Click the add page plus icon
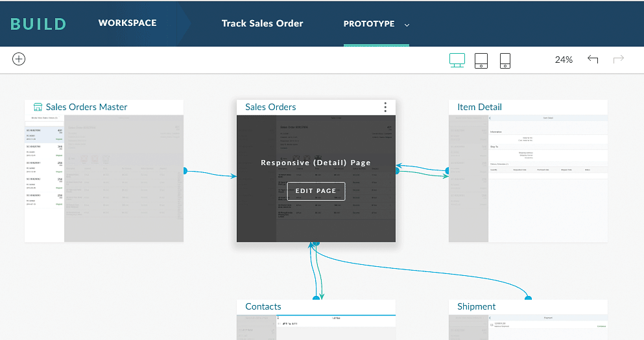This screenshot has width=644, height=340. (x=19, y=60)
